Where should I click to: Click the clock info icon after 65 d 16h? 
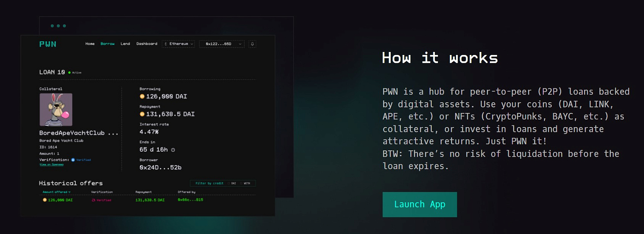[173, 150]
